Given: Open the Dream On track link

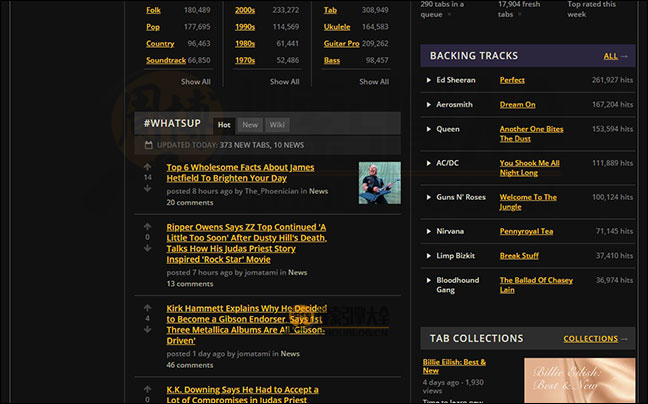Looking at the screenshot, I should (x=517, y=105).
